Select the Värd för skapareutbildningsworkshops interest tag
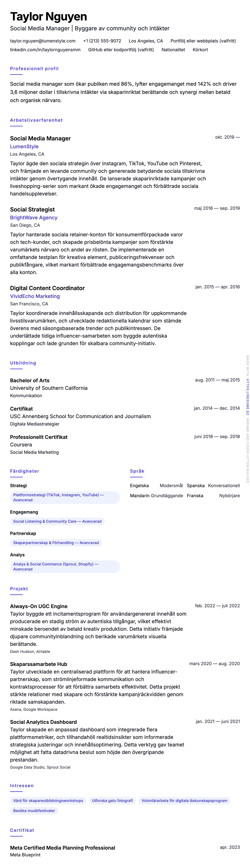The height and width of the screenshot is (868, 250). click(x=48, y=801)
